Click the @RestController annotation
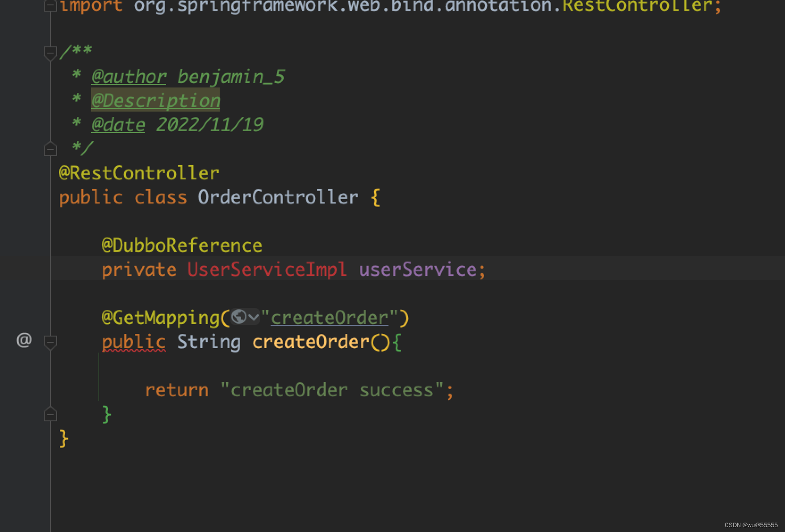The image size is (785, 532). (x=139, y=173)
